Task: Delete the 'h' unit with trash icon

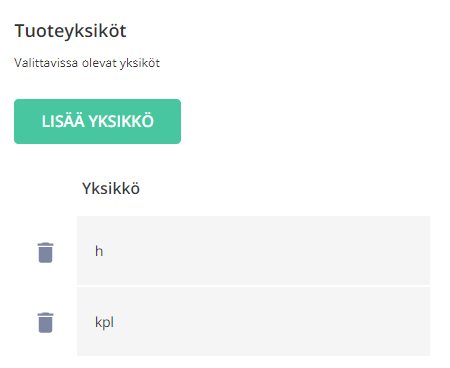Action: pyautogui.click(x=45, y=252)
